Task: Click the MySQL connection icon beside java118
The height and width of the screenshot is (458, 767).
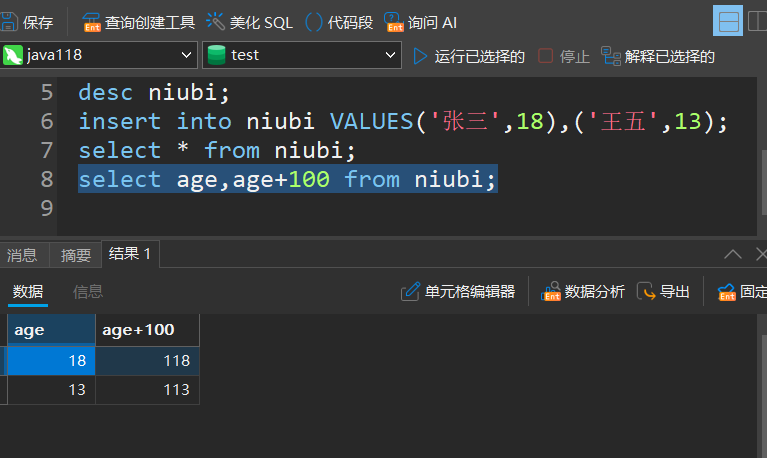Action: (13, 55)
